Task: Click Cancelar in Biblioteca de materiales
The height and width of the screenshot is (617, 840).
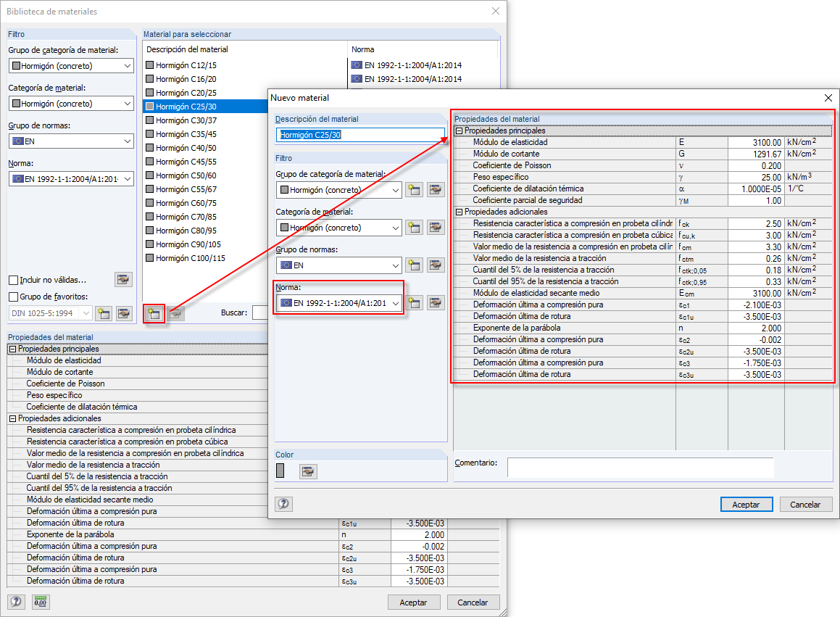Action: tap(473, 602)
